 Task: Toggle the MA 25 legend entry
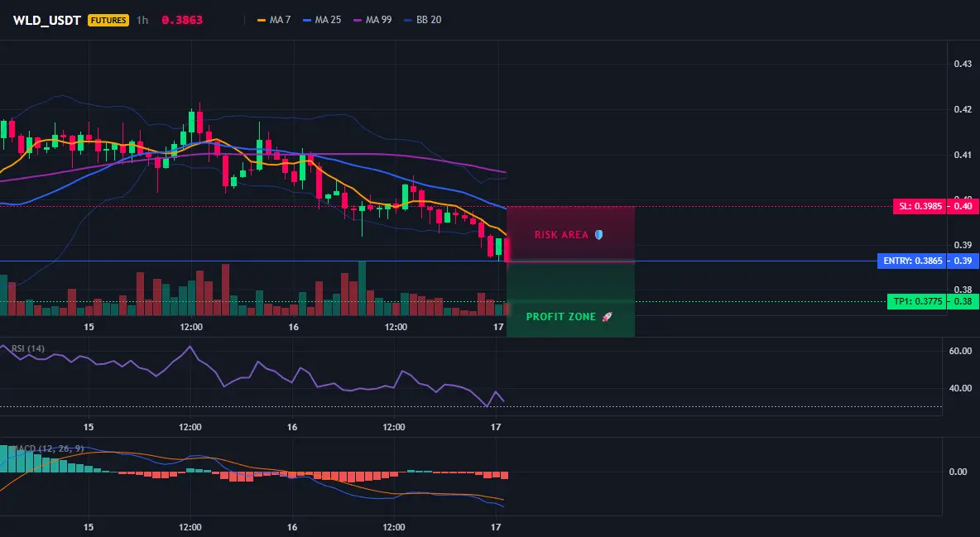click(x=322, y=20)
